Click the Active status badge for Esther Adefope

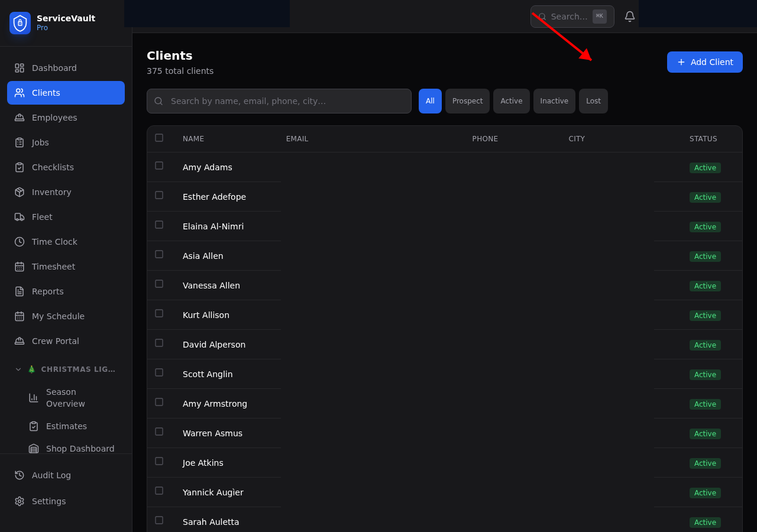pos(705,197)
